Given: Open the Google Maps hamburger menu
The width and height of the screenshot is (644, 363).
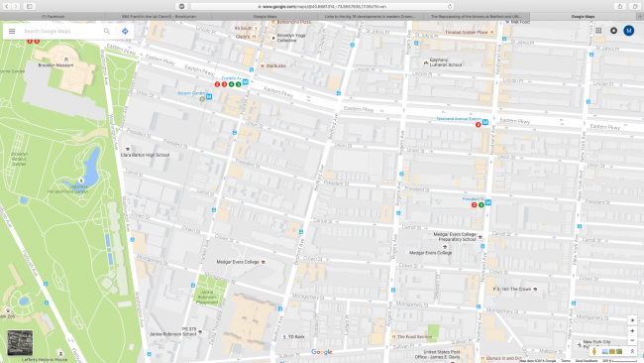Looking at the screenshot, I should coord(12,32).
